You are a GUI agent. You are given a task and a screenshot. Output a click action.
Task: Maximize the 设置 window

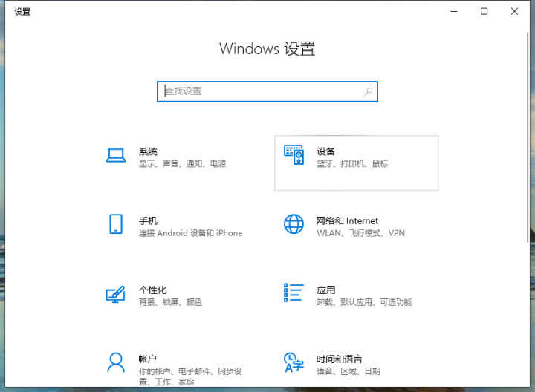point(484,11)
